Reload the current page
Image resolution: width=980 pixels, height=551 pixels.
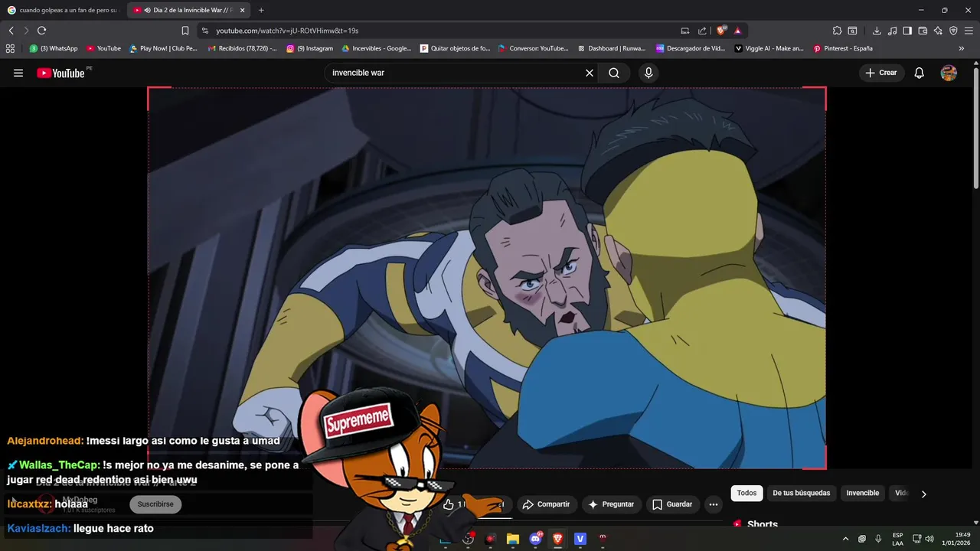(x=41, y=31)
